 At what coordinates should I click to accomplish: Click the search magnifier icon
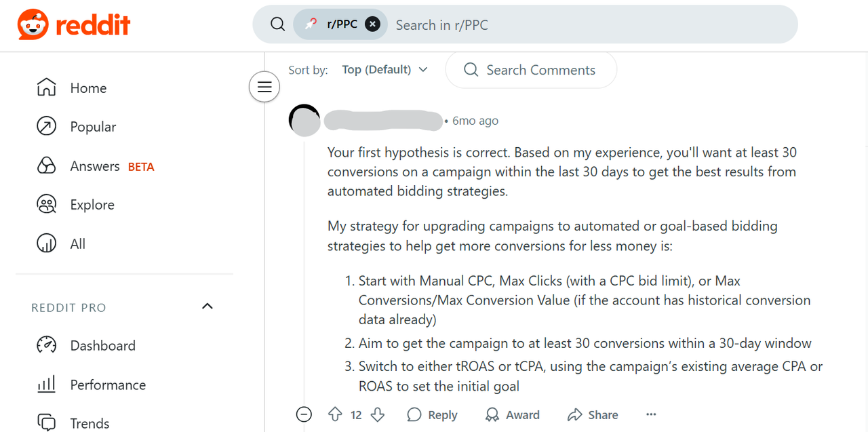[x=277, y=24]
